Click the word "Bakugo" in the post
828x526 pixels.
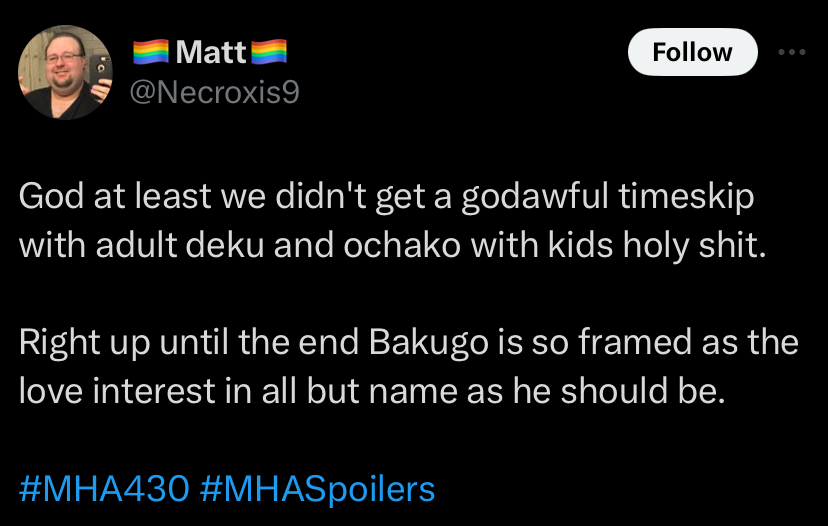(429, 343)
